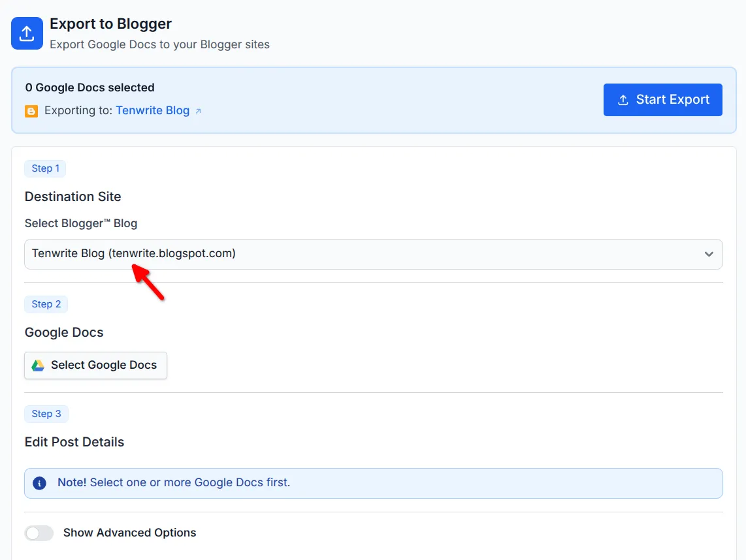Click the Export to Blogger title text

110,23
